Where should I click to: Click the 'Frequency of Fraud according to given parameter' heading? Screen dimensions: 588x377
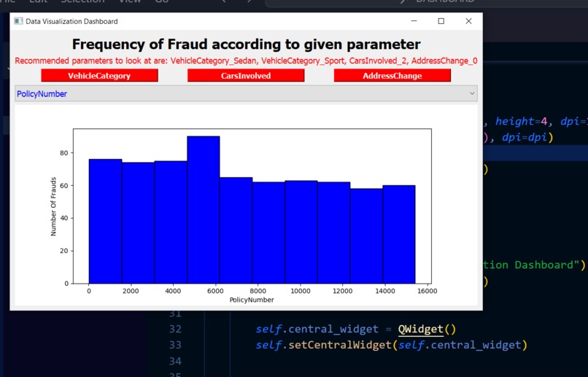pos(246,44)
